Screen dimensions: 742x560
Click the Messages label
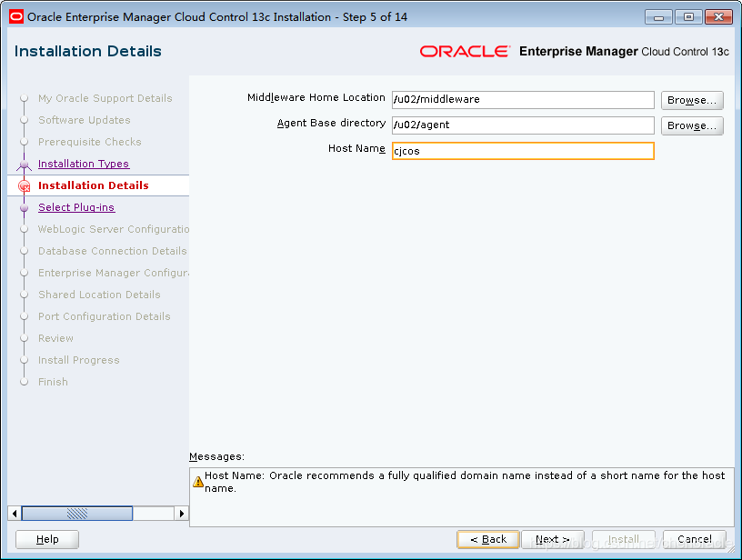tap(216, 457)
